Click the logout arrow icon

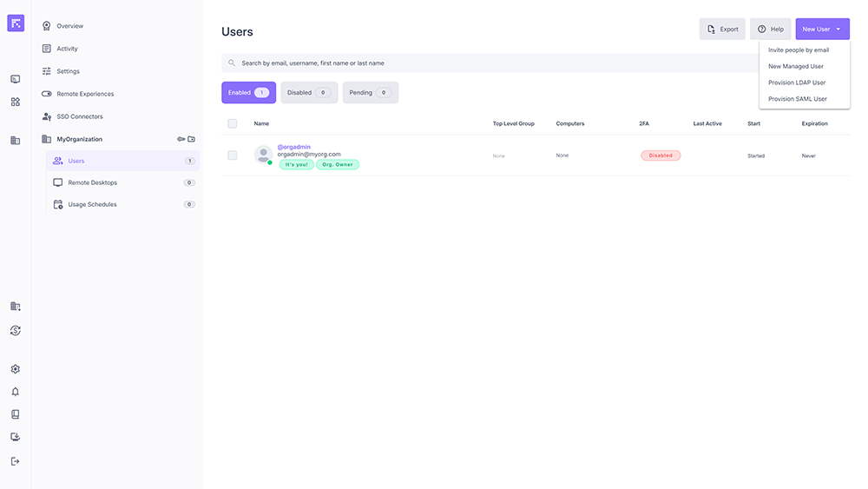tap(15, 461)
